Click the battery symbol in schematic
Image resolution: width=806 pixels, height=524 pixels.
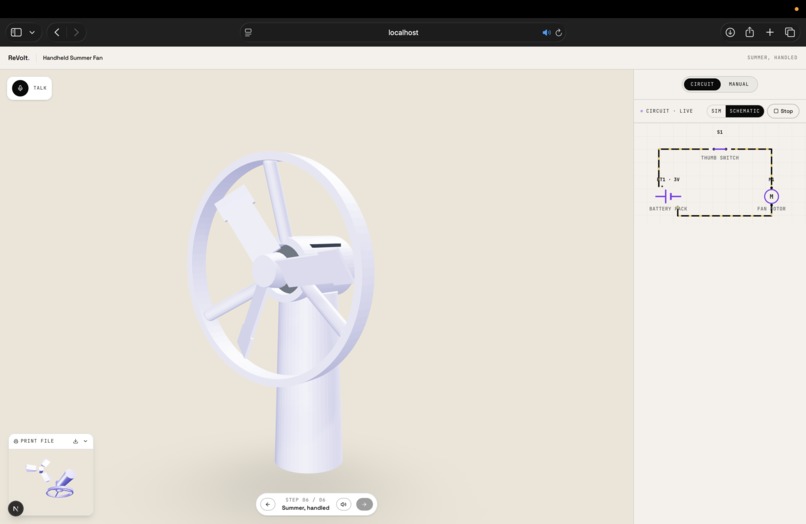[668, 196]
